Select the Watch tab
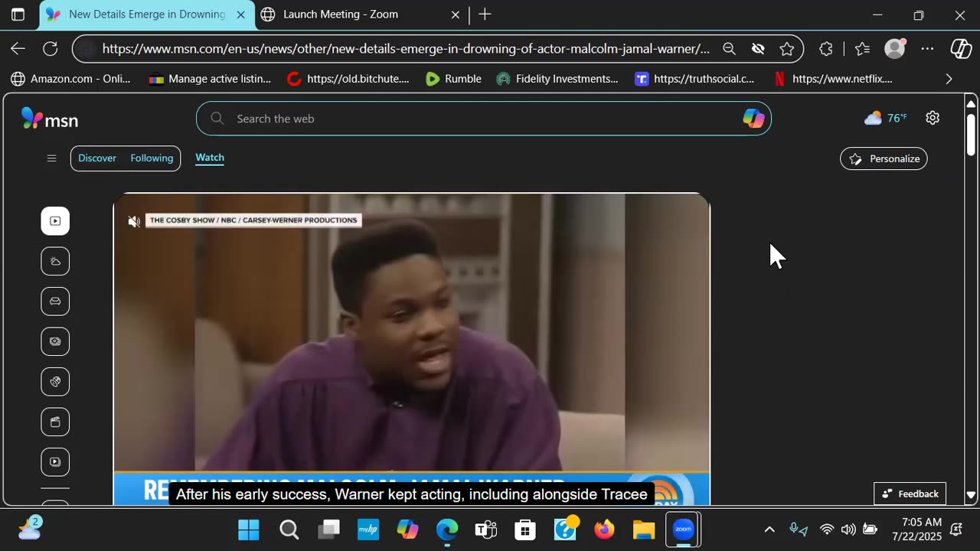Image resolution: width=980 pixels, height=551 pixels. coord(210,158)
